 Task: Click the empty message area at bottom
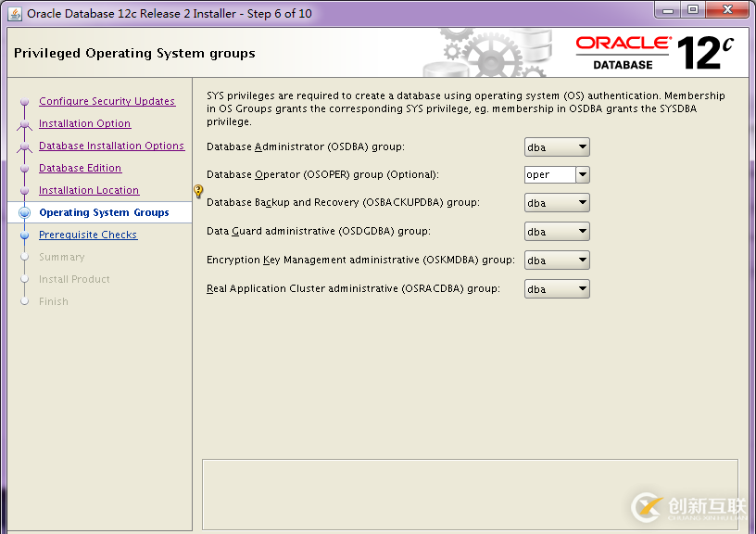point(470,494)
